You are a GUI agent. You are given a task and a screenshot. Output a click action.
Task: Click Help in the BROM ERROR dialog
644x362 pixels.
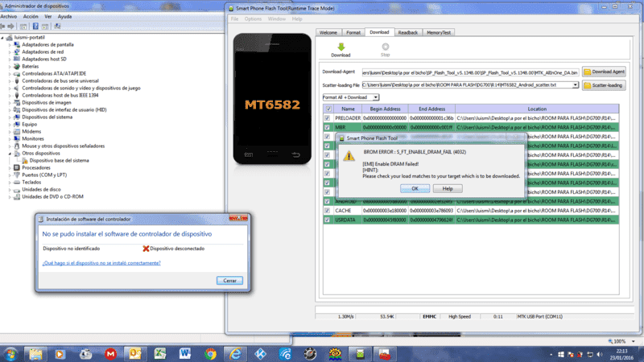pos(448,188)
